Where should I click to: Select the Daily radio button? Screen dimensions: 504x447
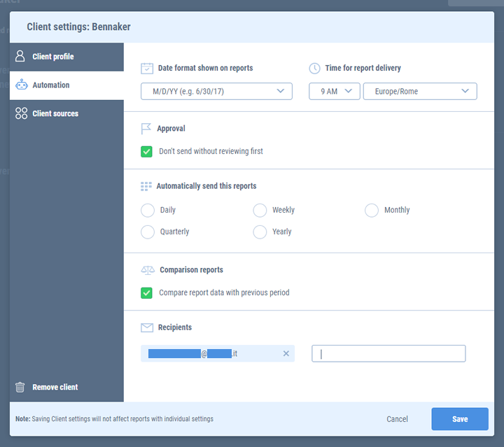click(148, 211)
